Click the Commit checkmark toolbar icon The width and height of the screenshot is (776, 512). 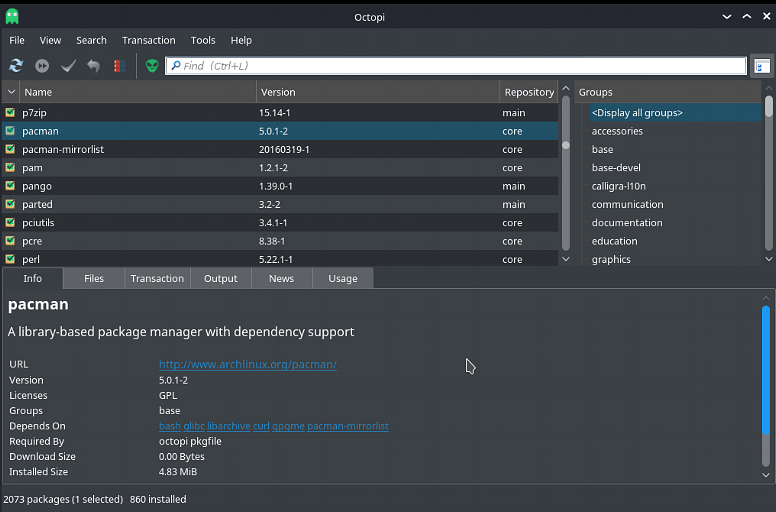tap(68, 66)
